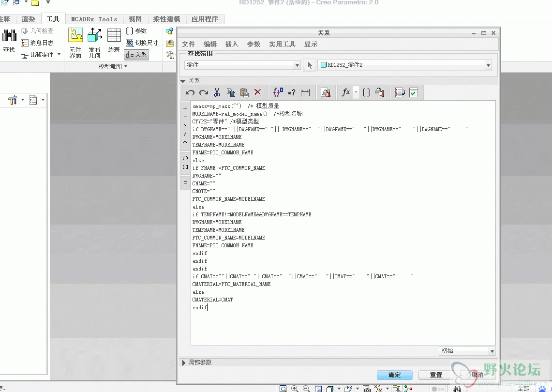552x392 pixels.
Task: Confirm the relations with the 确定 button
Action: (x=394, y=375)
